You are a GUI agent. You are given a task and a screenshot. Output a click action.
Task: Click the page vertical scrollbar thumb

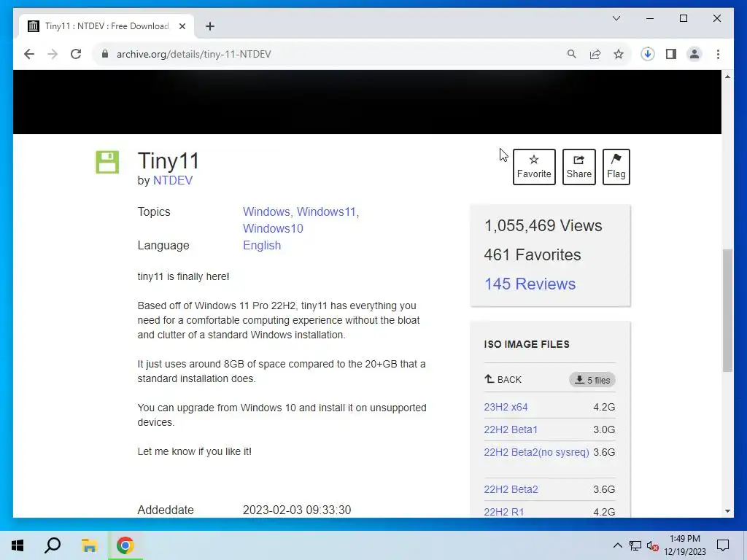pyautogui.click(x=727, y=311)
